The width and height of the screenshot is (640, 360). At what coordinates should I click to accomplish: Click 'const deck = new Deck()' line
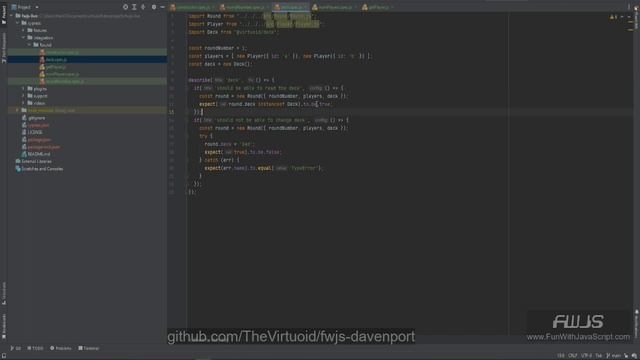[220, 64]
